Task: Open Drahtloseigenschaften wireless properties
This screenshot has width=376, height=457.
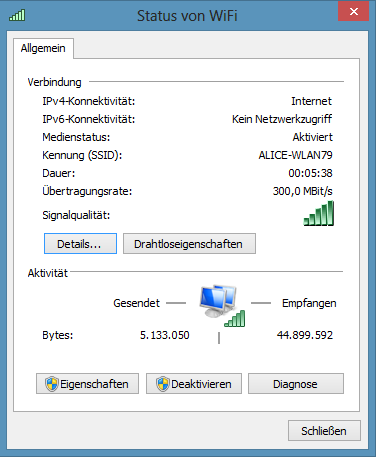Action: click(x=189, y=244)
